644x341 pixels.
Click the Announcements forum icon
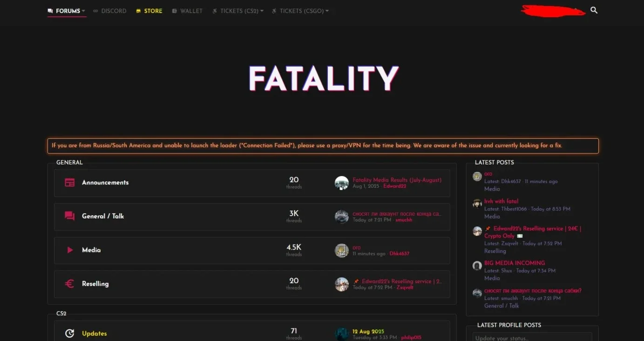pos(70,183)
